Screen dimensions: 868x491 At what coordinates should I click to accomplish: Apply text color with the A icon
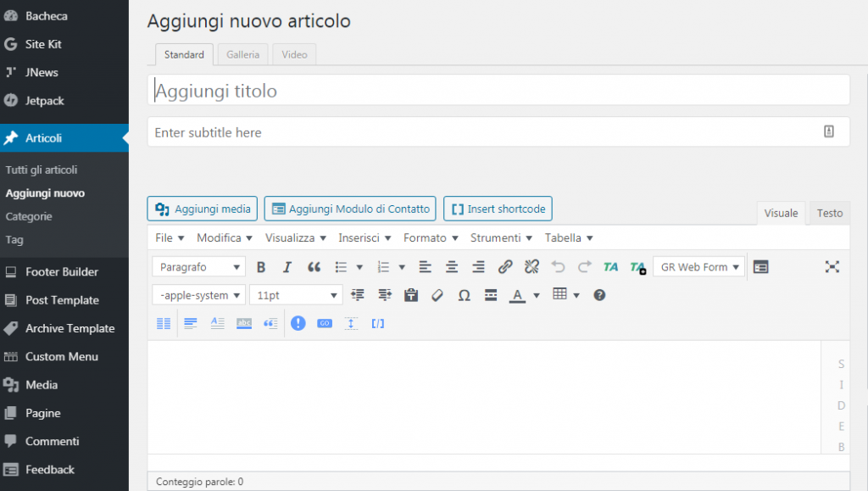517,295
